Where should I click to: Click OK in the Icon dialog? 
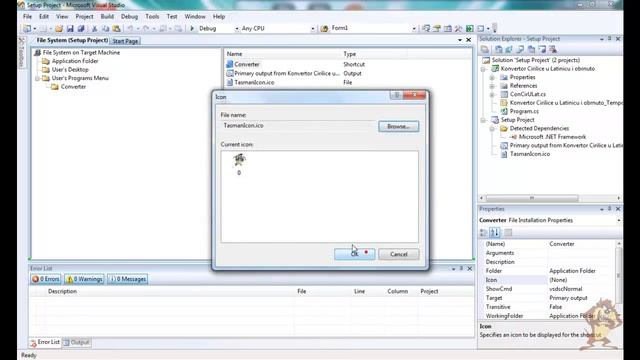pyautogui.click(x=354, y=254)
